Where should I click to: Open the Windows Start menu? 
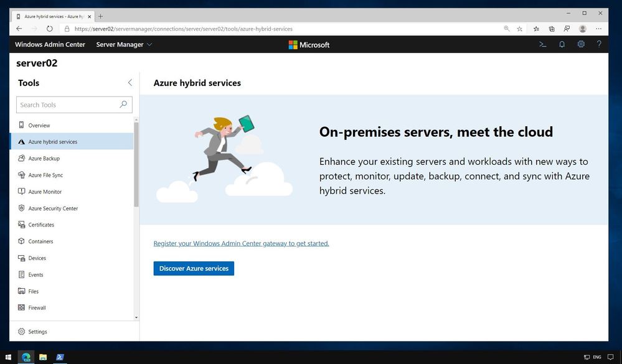click(8, 357)
